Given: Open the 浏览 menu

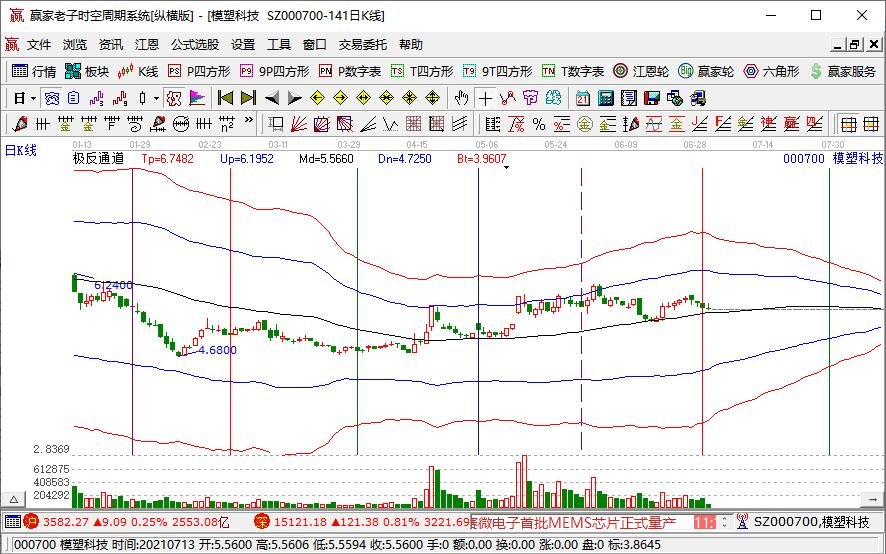Looking at the screenshot, I should pyautogui.click(x=75, y=45).
